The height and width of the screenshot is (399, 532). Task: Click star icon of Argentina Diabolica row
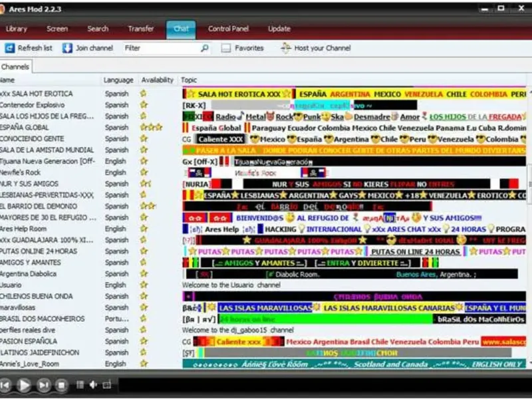(144, 273)
